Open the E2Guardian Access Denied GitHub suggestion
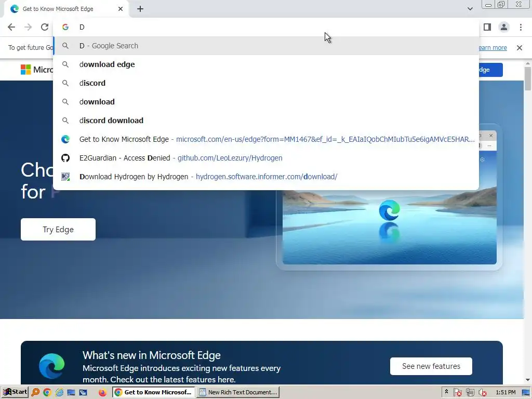Viewport: 532px width, 399px height. (266, 158)
